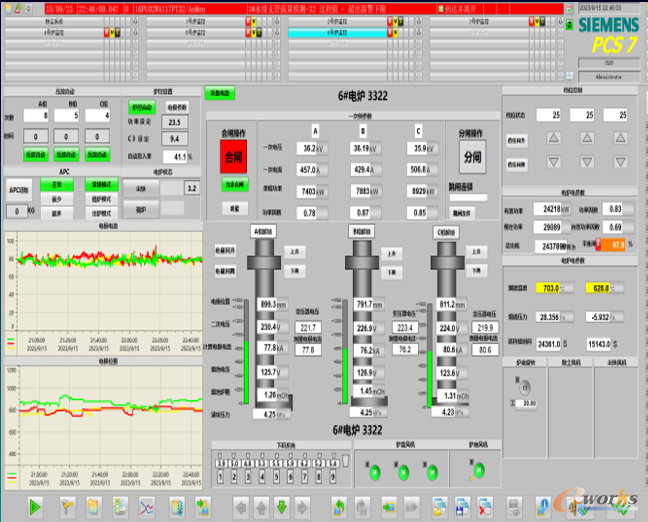Select the cyan highlighted area button in the overview
Screen dimensions: 648x522
(337, 33)
